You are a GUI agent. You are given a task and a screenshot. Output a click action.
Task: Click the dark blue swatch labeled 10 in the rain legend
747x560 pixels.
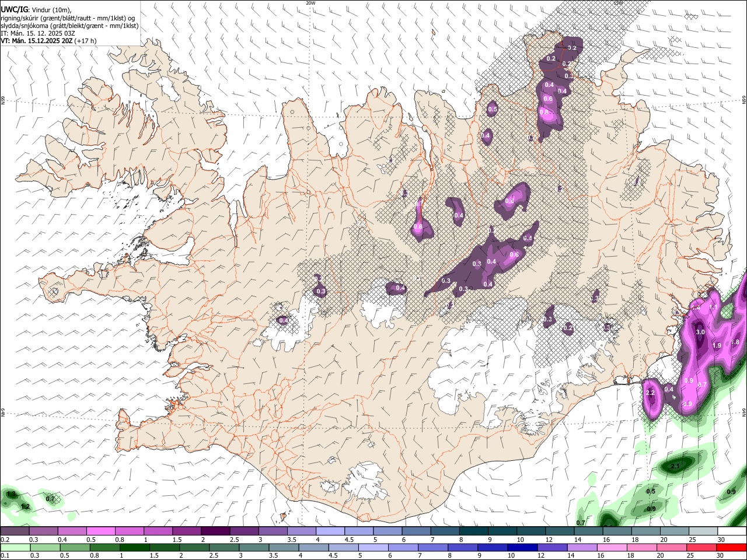click(x=522, y=547)
